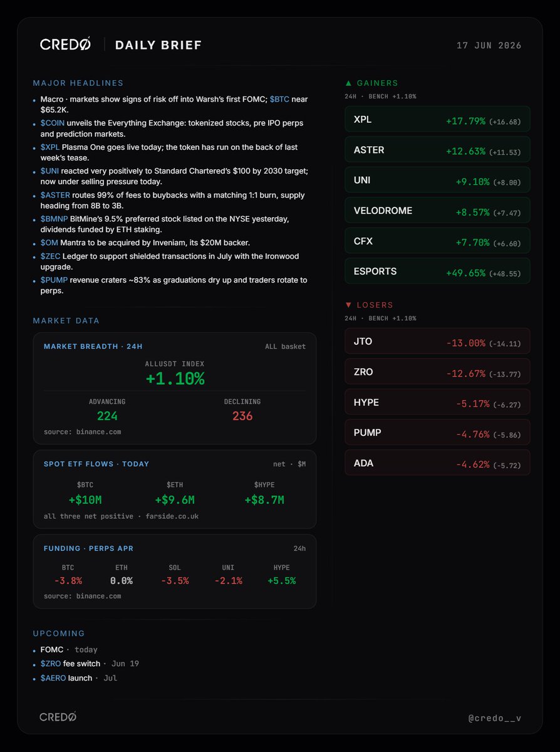Screen dimensions: 560x752
Task: Click the SOL funding rate -3.5%
Action: (x=175, y=581)
